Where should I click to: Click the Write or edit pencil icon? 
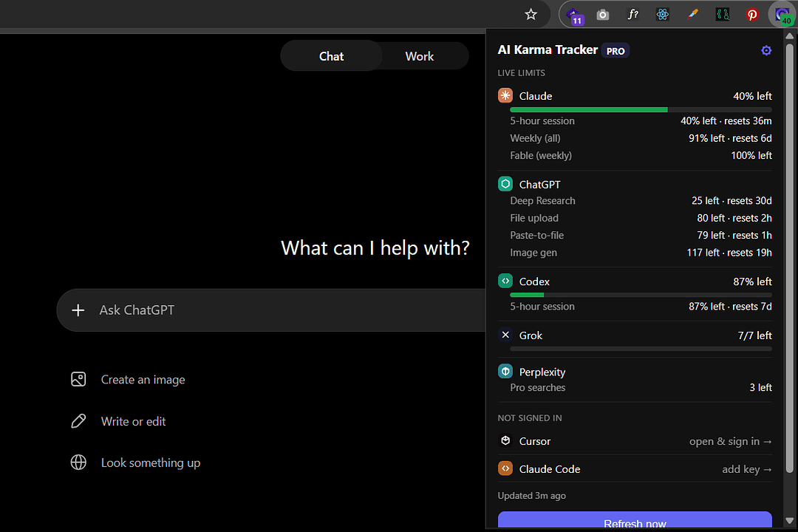(78, 421)
